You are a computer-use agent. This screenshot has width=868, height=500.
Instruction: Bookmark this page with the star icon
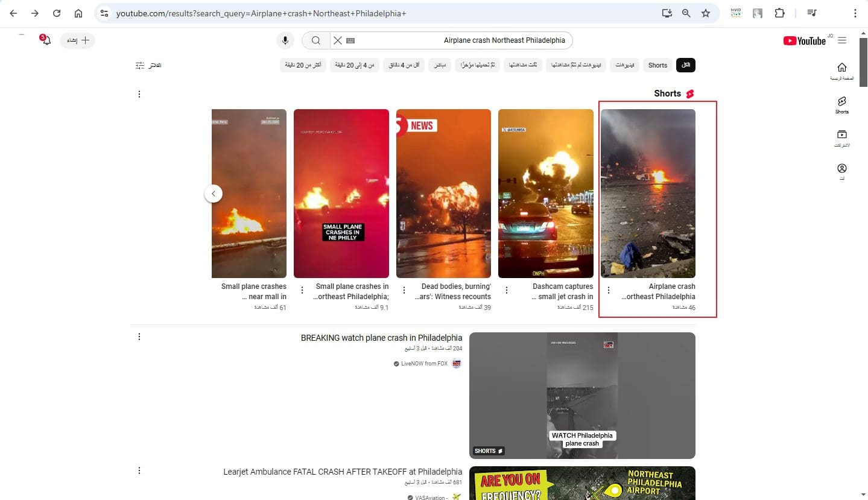click(706, 13)
